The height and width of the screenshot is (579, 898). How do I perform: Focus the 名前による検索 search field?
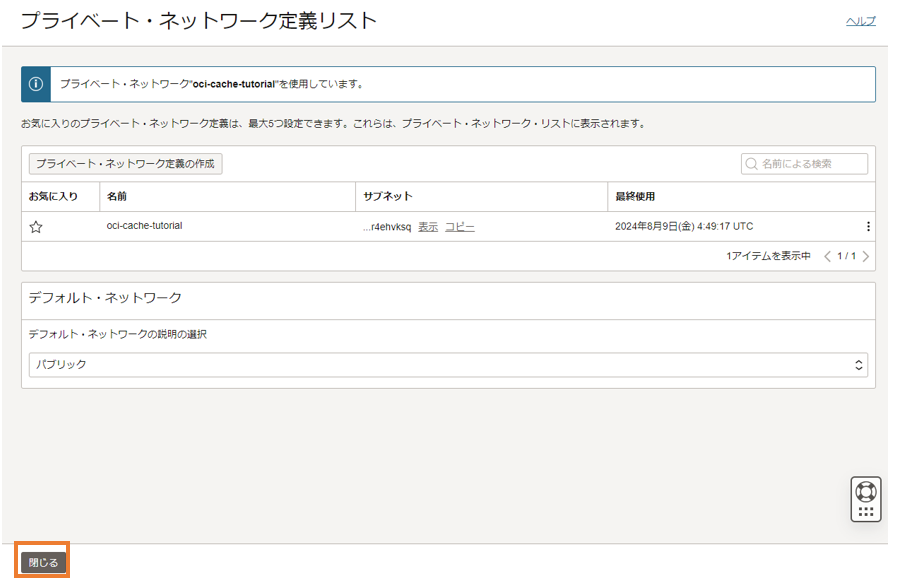point(811,164)
